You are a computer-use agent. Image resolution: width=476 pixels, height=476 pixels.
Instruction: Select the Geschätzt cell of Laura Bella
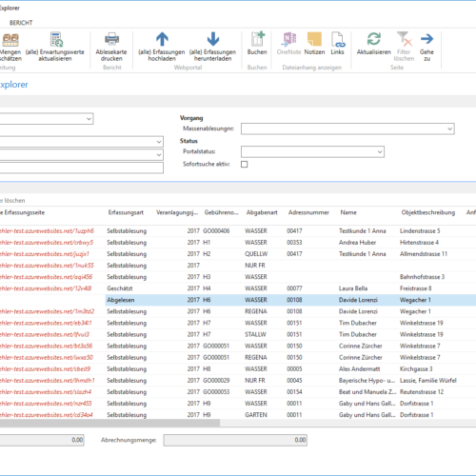(x=120, y=288)
